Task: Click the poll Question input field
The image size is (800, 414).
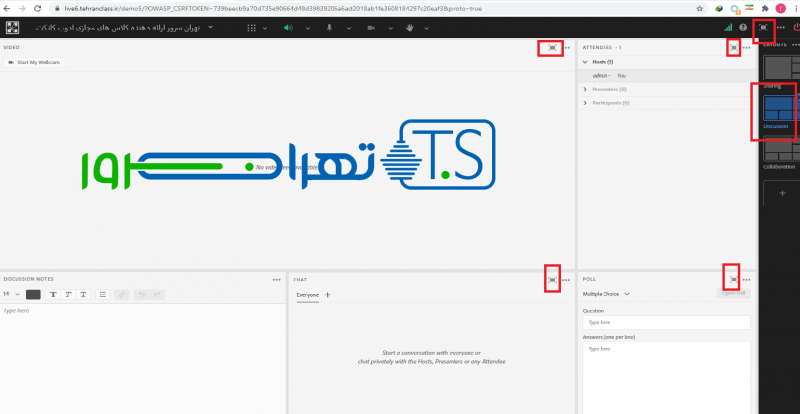Action: (x=666, y=323)
